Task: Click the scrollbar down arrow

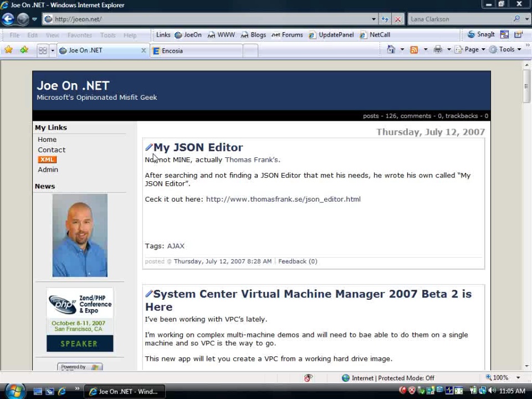Action: click(x=526, y=366)
